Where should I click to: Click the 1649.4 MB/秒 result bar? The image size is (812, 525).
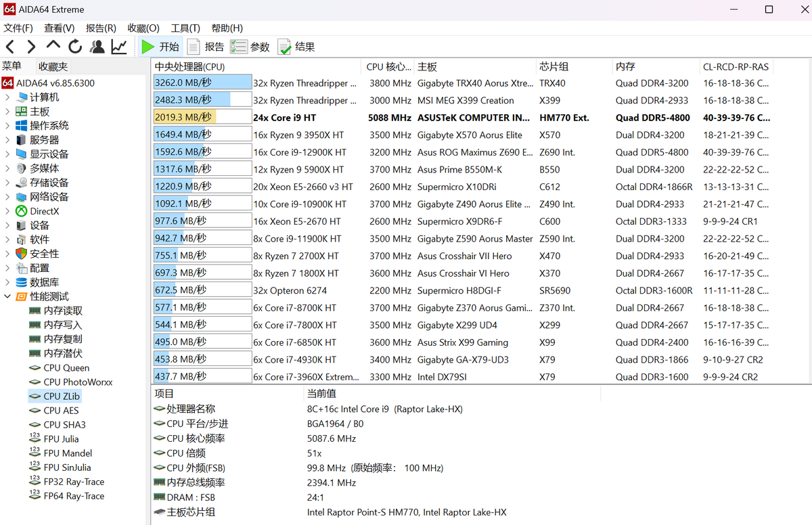click(x=202, y=135)
